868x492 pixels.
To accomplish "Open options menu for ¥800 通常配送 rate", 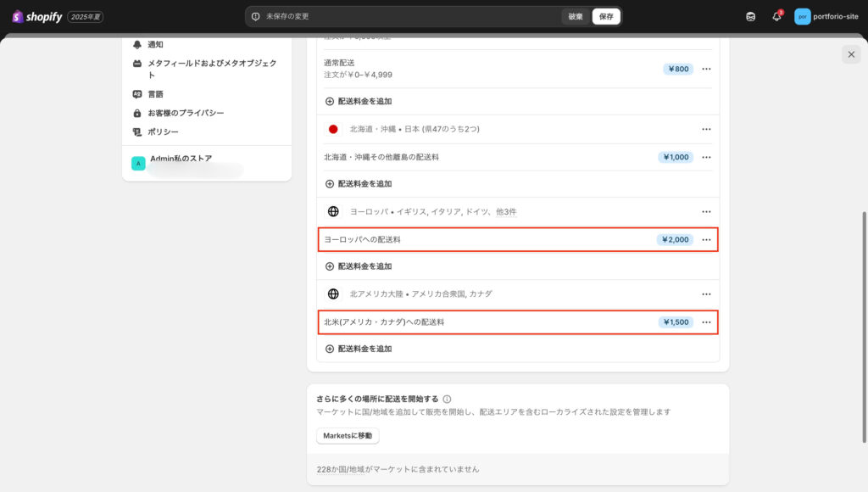I will [x=706, y=69].
